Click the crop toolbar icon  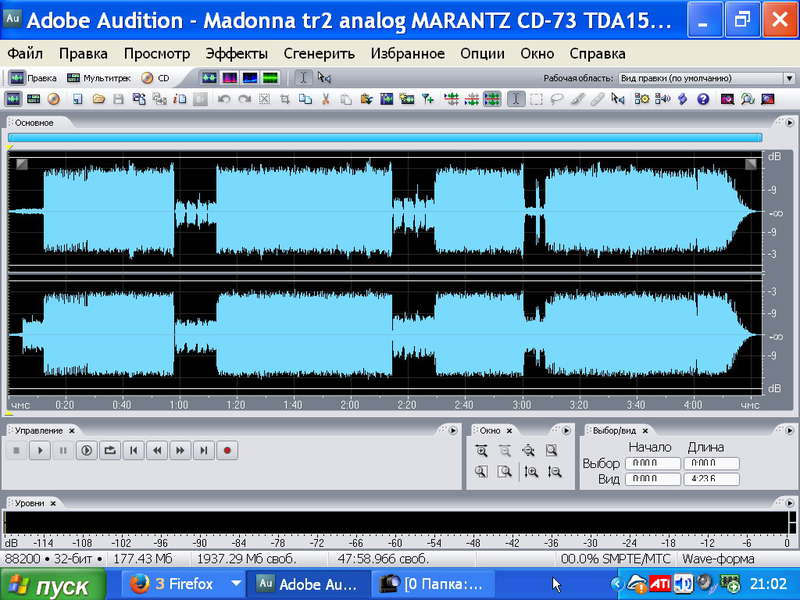click(x=285, y=99)
